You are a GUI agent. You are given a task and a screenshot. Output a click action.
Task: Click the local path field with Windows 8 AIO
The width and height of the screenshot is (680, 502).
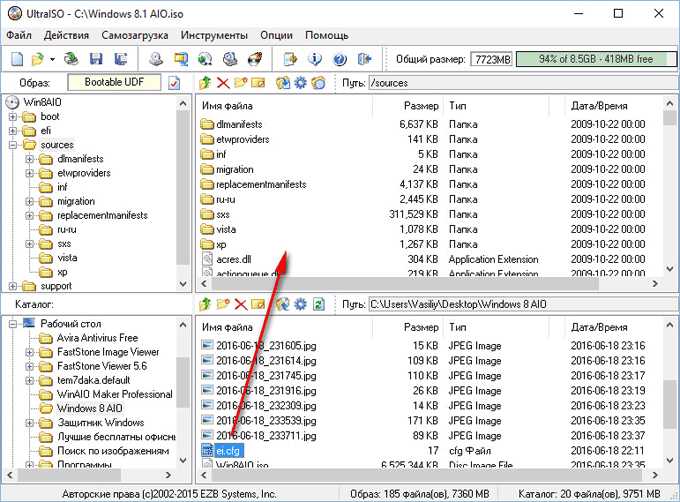pos(523,304)
